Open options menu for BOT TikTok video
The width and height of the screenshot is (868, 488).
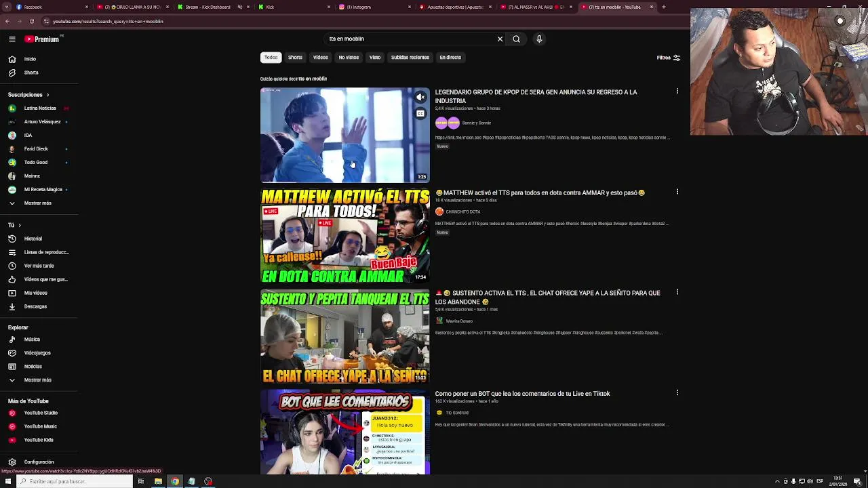coord(677,392)
